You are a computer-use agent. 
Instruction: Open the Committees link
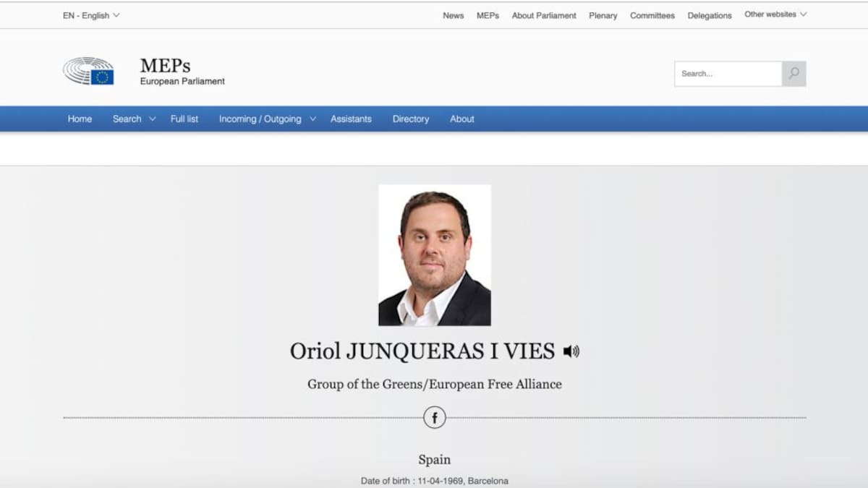(652, 15)
